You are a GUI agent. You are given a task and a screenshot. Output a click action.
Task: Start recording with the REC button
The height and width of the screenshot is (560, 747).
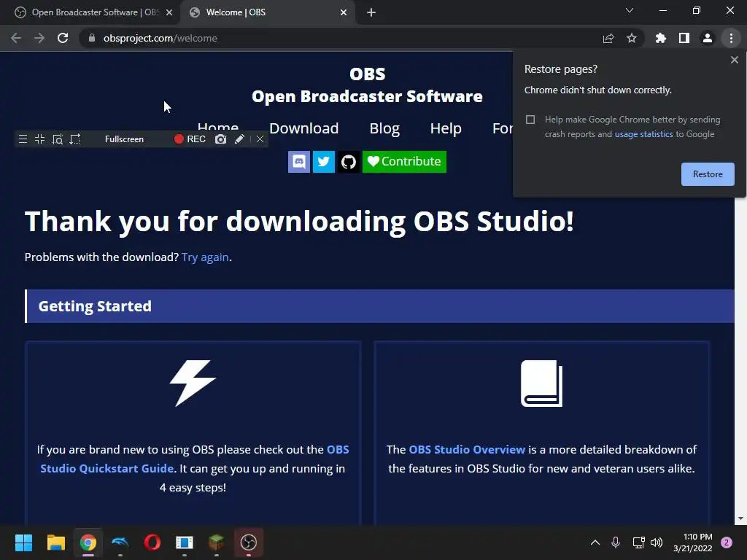pyautogui.click(x=190, y=139)
